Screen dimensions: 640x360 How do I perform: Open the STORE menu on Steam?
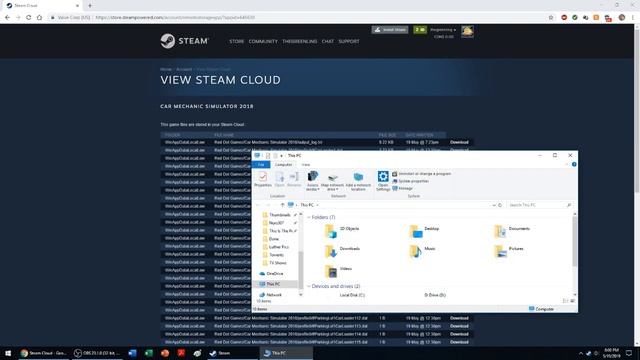[x=236, y=41]
